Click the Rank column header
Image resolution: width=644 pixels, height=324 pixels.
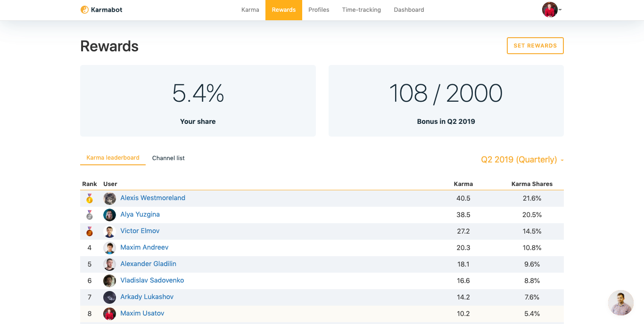(90, 184)
